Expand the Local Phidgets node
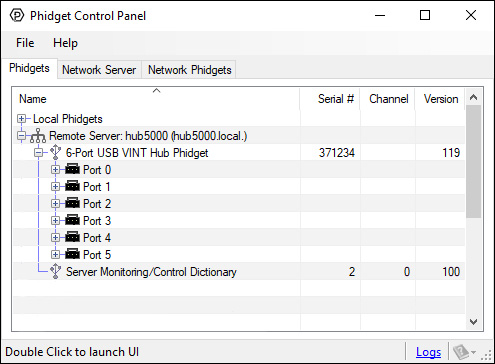Image resolution: width=495 pixels, height=364 pixels. [22, 119]
